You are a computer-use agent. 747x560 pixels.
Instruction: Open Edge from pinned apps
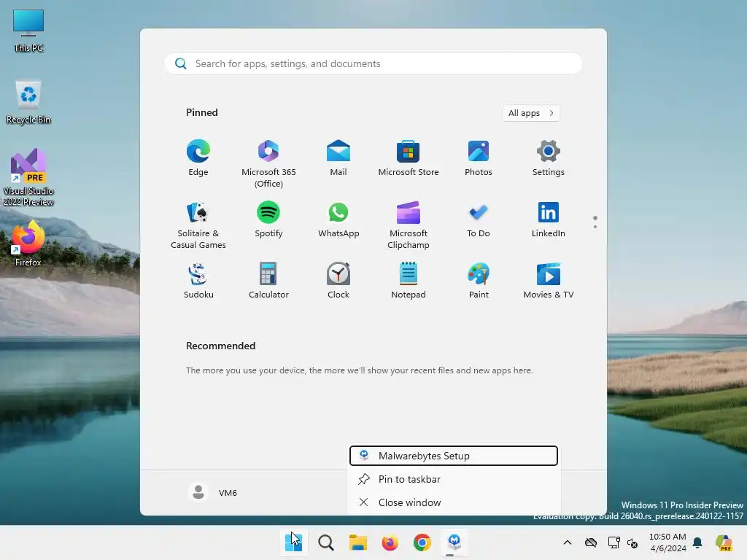coord(198,158)
